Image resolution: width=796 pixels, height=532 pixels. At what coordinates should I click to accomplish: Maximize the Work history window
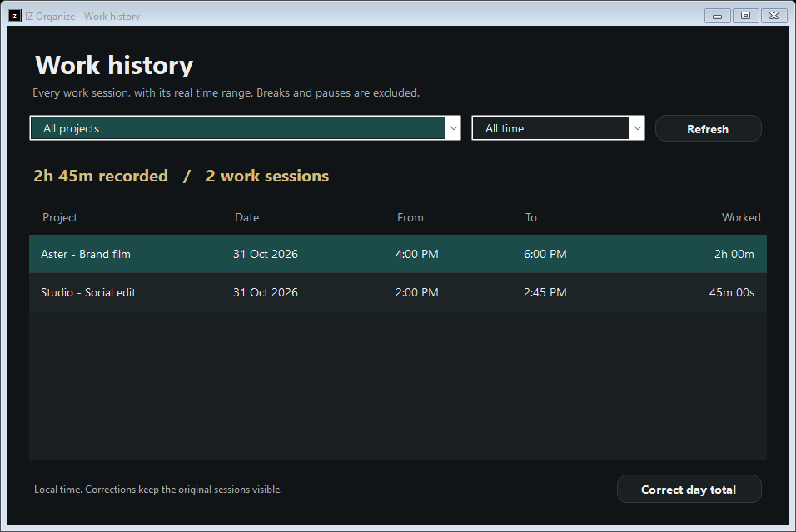coord(745,16)
